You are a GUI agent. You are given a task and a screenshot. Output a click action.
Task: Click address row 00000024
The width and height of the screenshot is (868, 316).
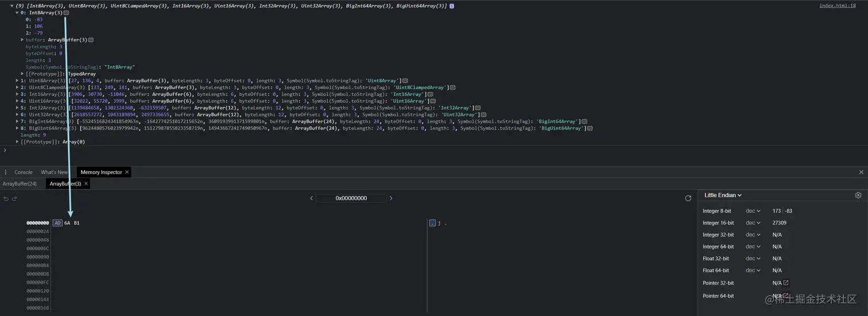coord(38,232)
